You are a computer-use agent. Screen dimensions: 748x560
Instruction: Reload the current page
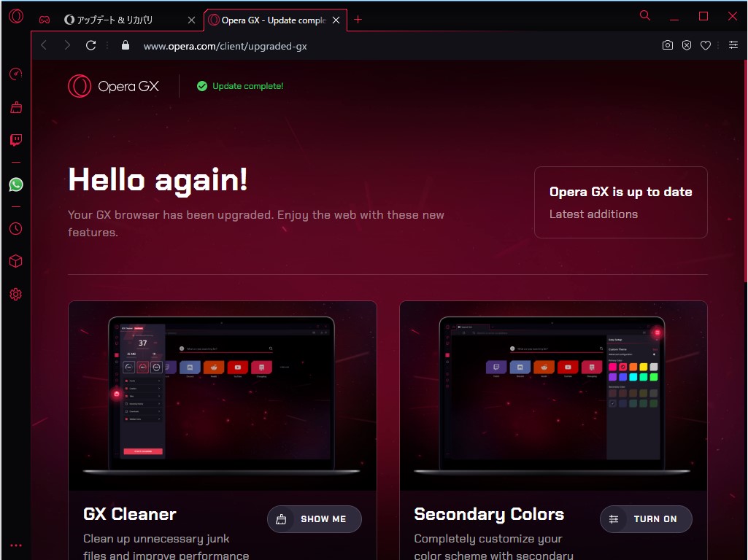coord(90,45)
